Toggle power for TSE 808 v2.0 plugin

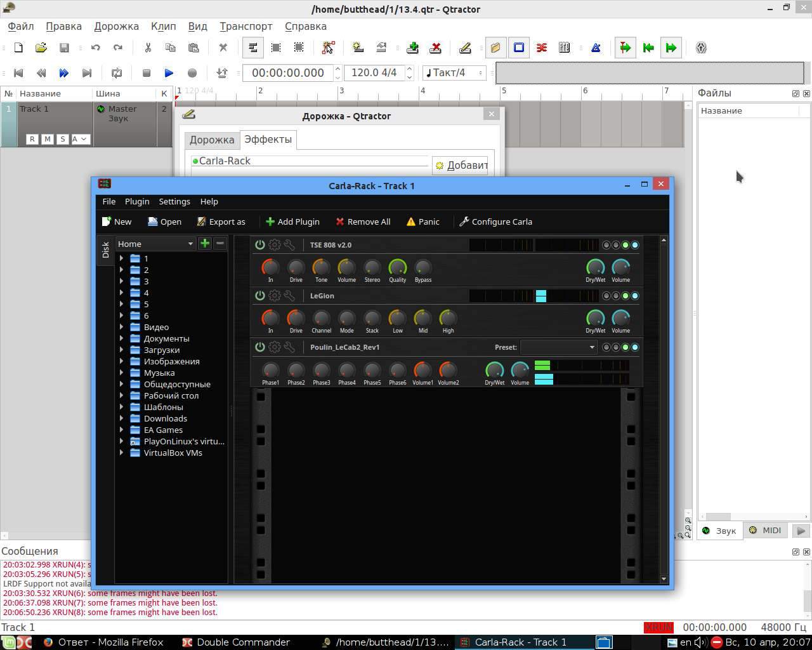tap(259, 244)
